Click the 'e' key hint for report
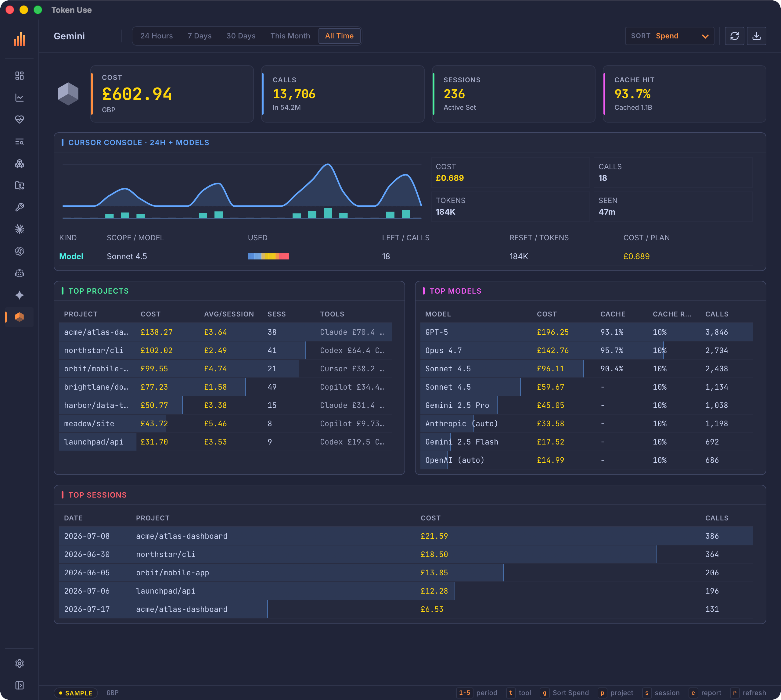 (693, 693)
